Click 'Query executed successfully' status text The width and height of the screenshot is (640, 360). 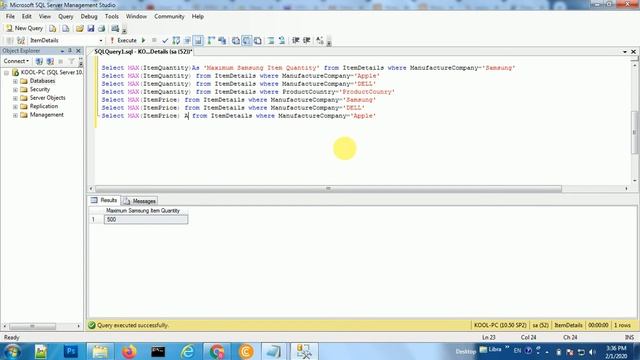(133, 325)
